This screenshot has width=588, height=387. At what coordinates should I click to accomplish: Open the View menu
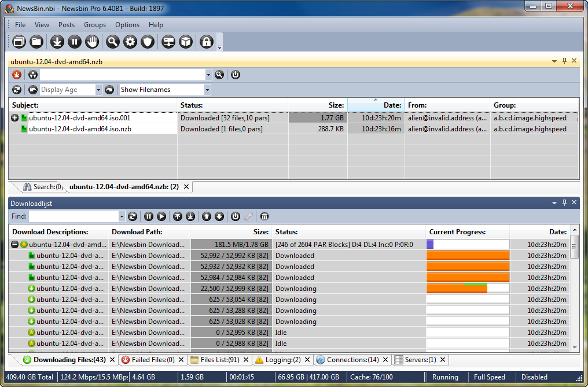coord(42,25)
